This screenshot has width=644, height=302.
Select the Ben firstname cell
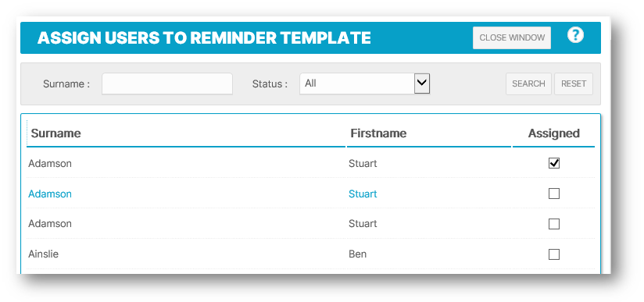coord(357,254)
